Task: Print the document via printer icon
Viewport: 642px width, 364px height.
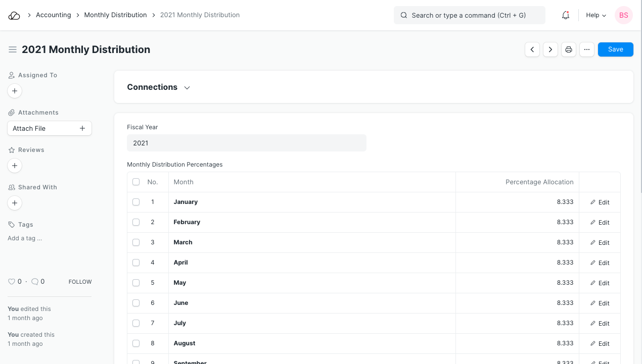Action: [x=569, y=49]
